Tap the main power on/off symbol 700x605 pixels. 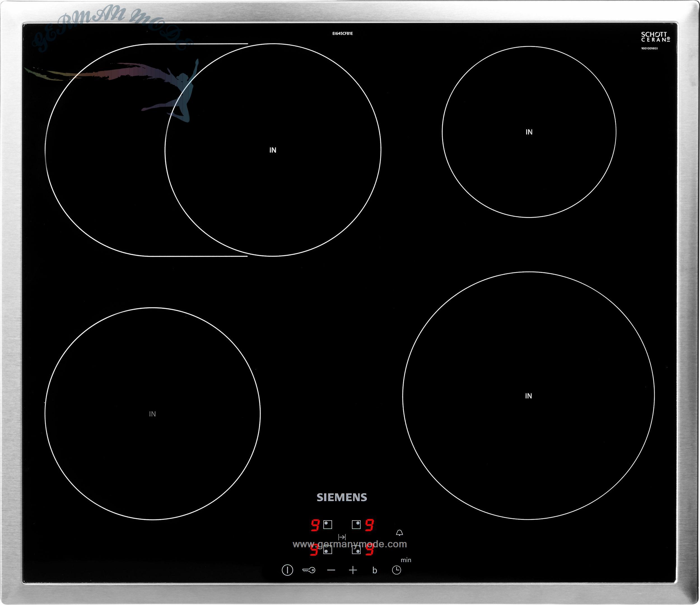(x=287, y=570)
